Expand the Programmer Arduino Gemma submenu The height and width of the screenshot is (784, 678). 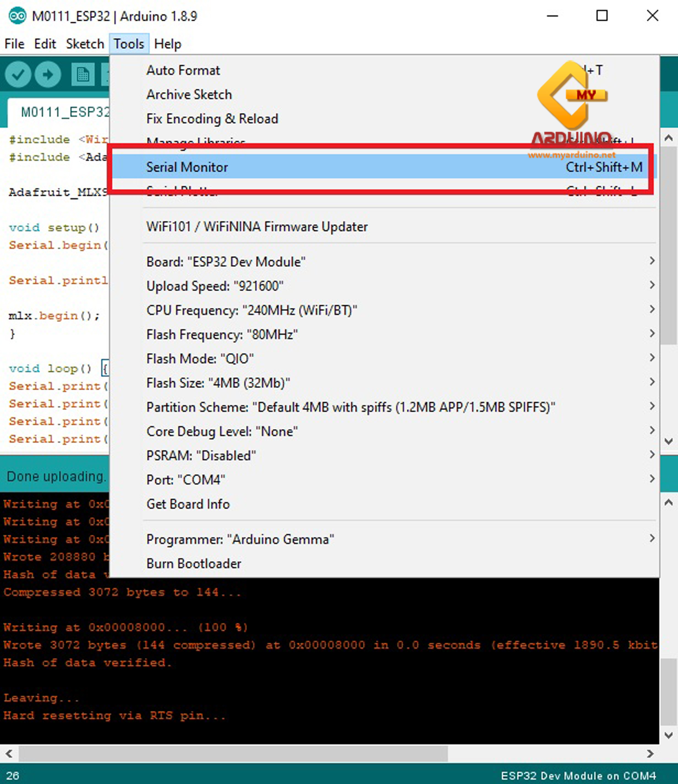pos(383,539)
